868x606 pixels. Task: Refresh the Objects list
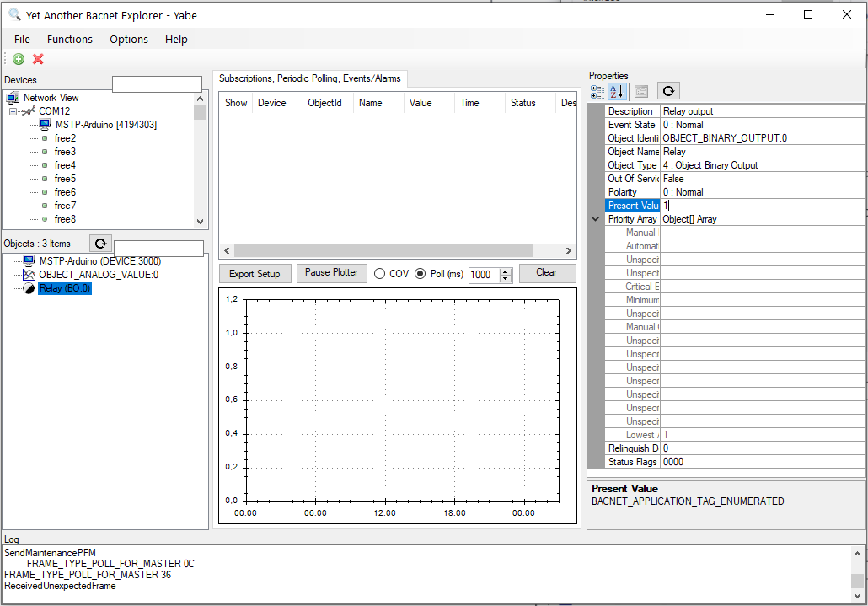tap(101, 243)
